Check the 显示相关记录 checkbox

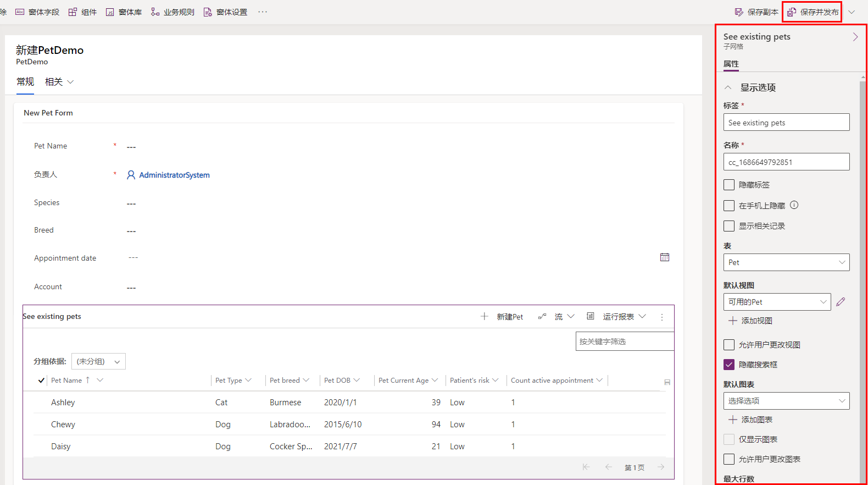729,226
